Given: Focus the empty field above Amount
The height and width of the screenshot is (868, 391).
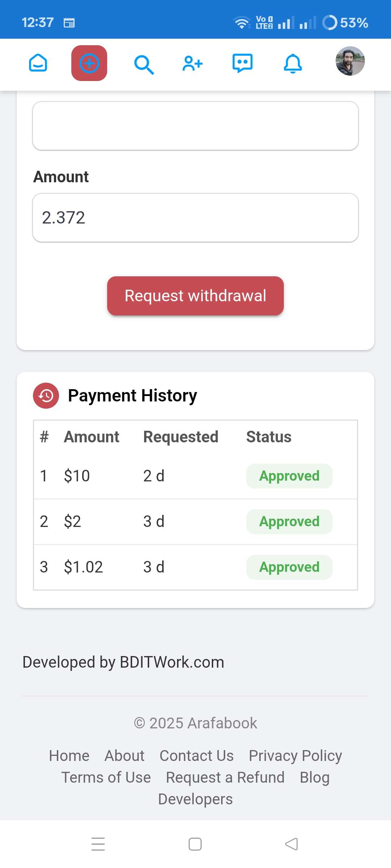Looking at the screenshot, I should [x=195, y=126].
